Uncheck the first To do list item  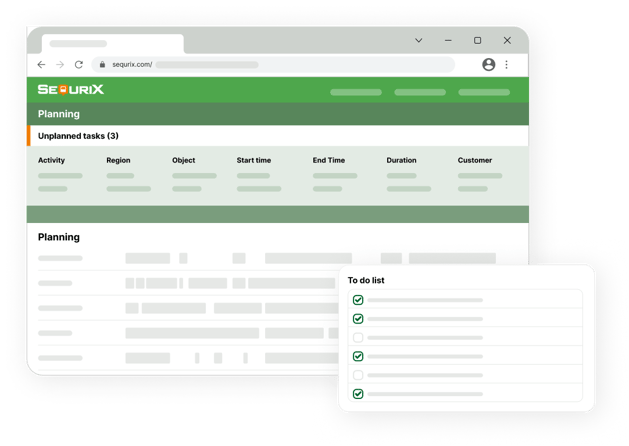point(358,300)
